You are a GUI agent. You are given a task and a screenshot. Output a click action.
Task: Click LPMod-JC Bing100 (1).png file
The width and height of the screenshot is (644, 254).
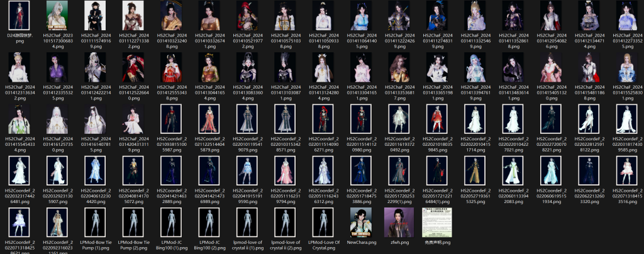(x=171, y=221)
